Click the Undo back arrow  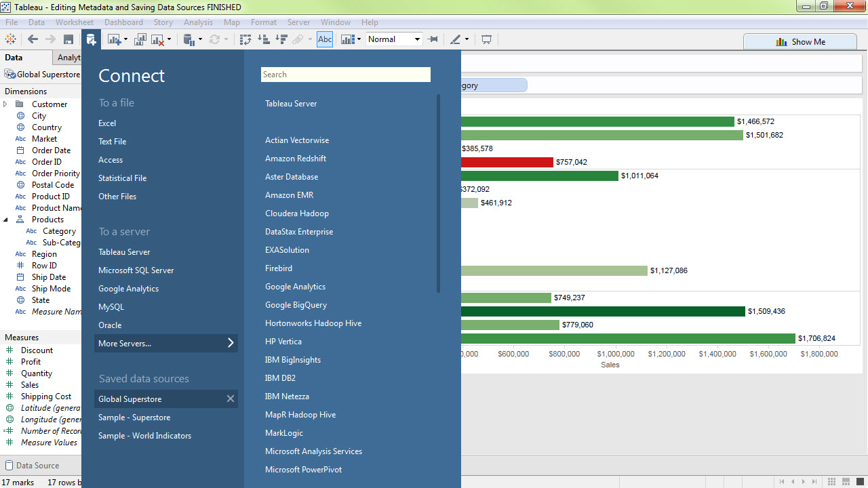pyautogui.click(x=33, y=39)
